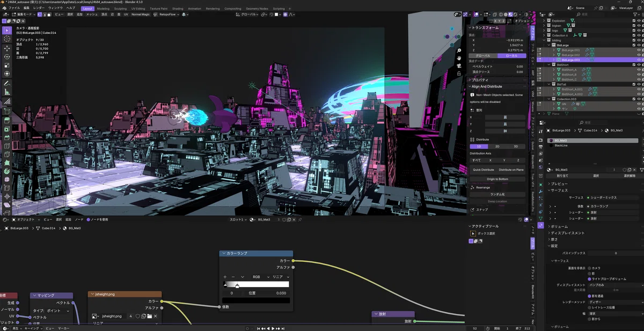The image size is (644, 331).
Task: Open the RGB color mode dropdown on color ramp
Action: pos(258,277)
